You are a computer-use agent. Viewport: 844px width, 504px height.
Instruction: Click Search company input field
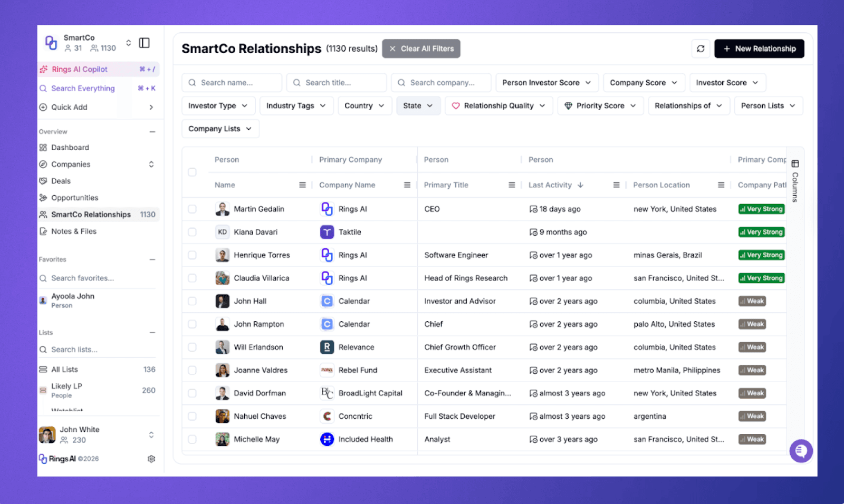coord(441,83)
